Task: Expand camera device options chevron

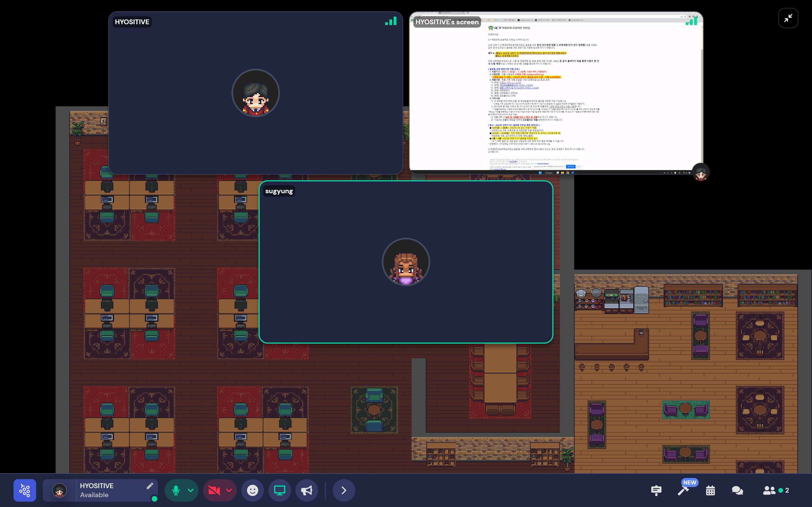Action: coord(229,490)
